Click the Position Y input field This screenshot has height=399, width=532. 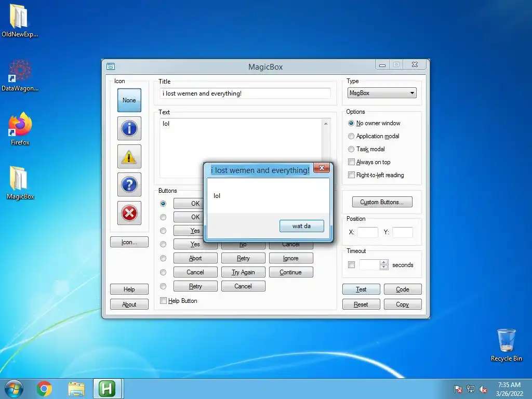click(x=403, y=232)
